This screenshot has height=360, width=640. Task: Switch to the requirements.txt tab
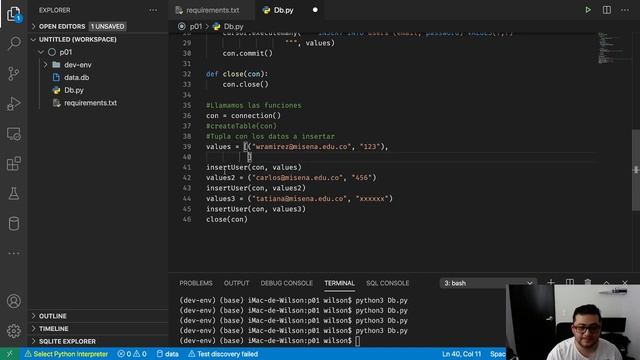[212, 10]
